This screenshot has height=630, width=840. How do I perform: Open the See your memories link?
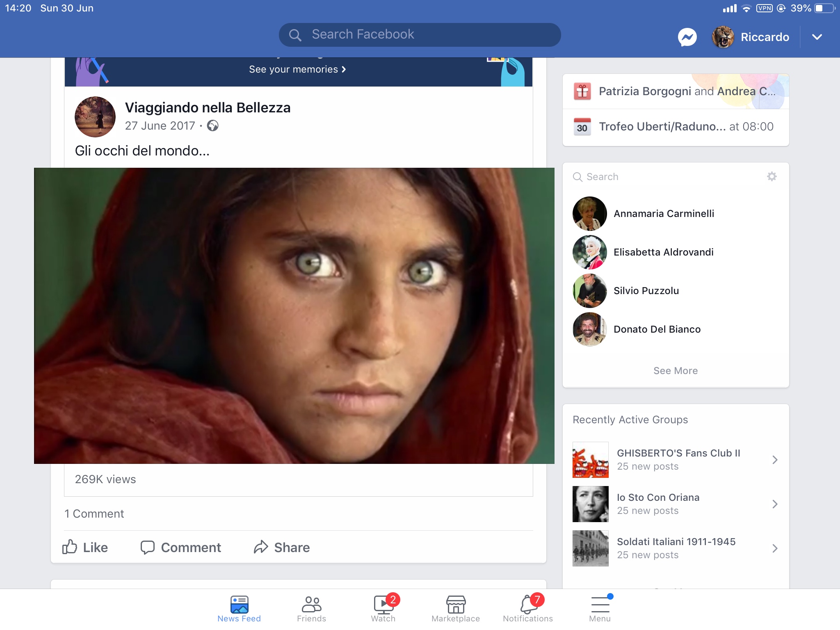point(298,69)
